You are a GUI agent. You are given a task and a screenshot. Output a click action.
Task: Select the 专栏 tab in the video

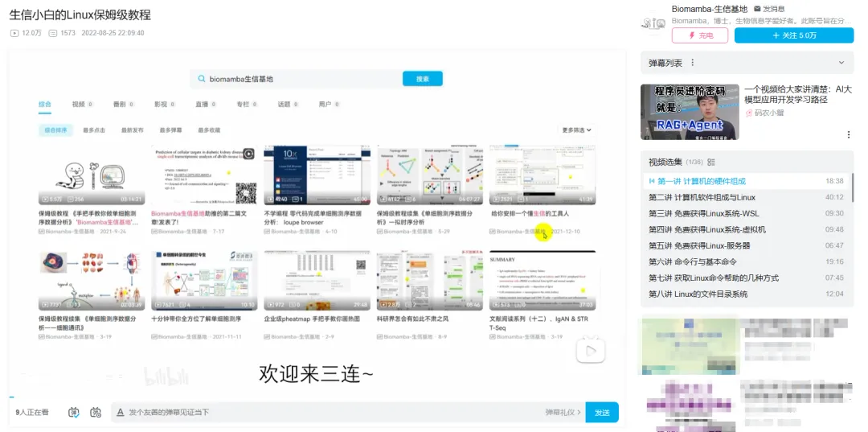[x=247, y=104]
